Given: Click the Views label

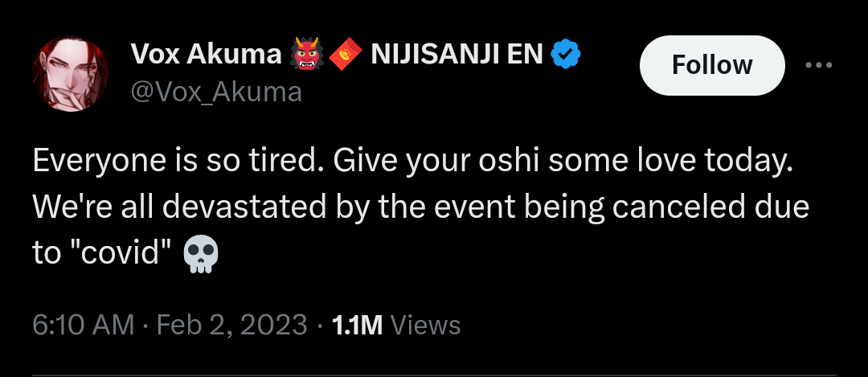Looking at the screenshot, I should coord(430,325).
